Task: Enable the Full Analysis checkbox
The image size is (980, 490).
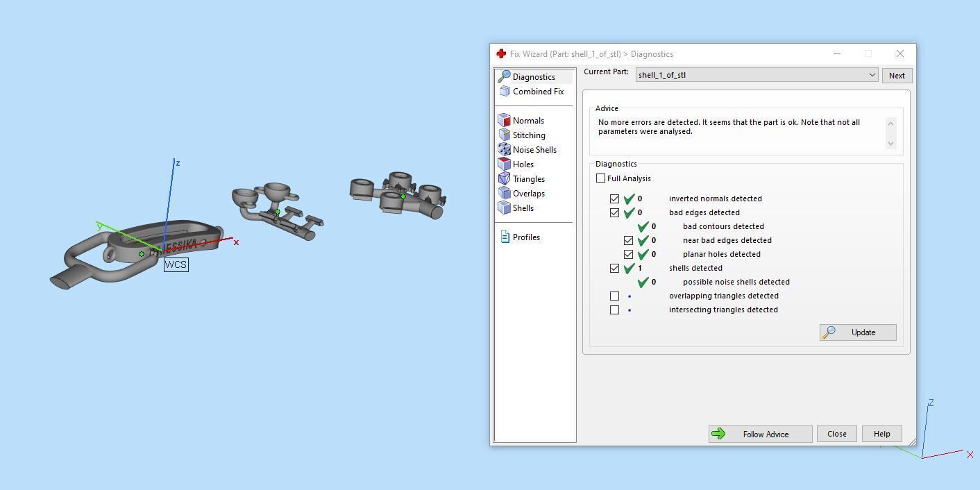Action: point(600,178)
